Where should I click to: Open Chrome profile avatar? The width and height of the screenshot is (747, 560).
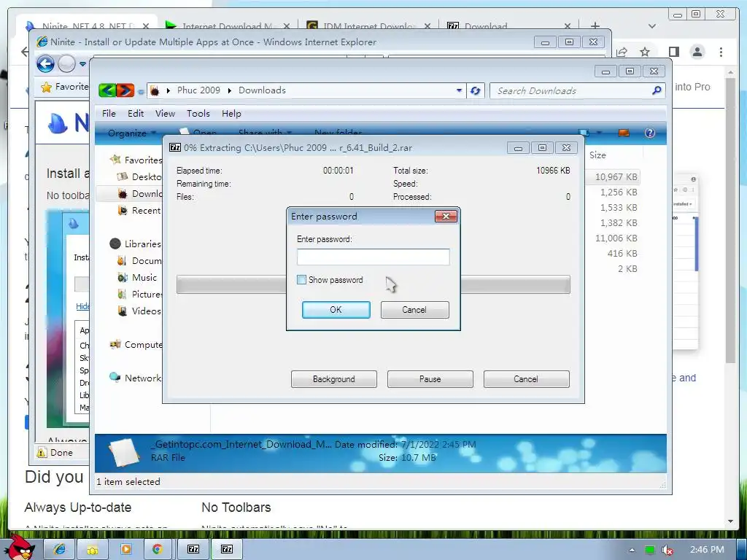tap(697, 52)
